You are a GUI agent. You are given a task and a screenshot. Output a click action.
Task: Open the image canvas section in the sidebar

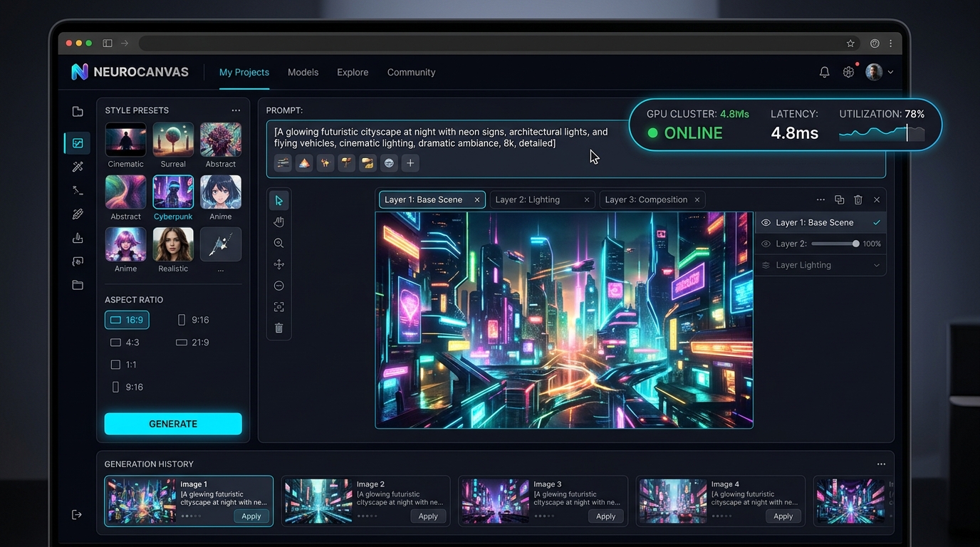pos(78,143)
